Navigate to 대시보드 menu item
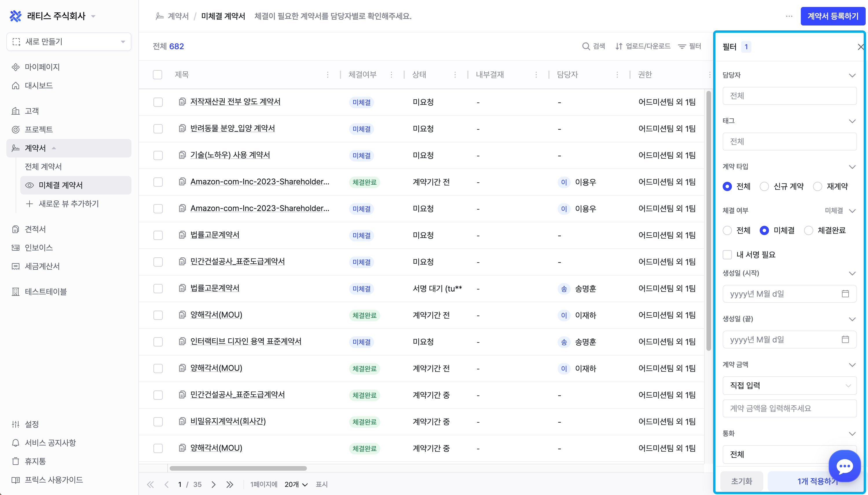 39,86
